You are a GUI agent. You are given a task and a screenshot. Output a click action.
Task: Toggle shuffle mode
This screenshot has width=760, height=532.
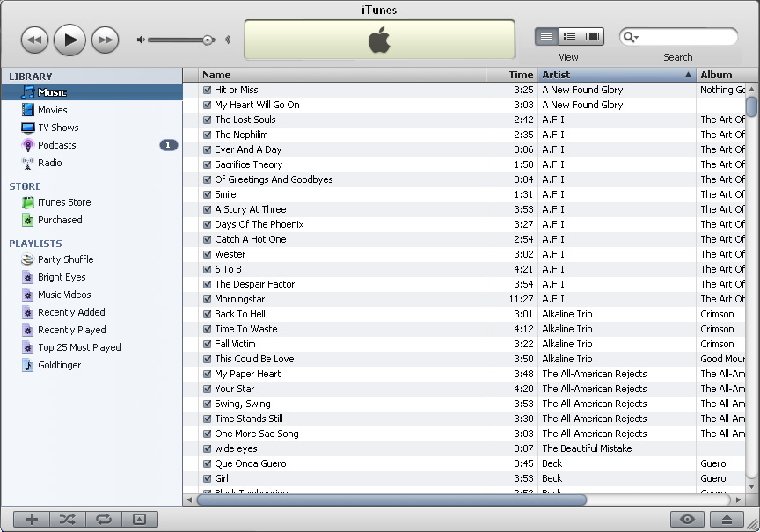click(68, 520)
